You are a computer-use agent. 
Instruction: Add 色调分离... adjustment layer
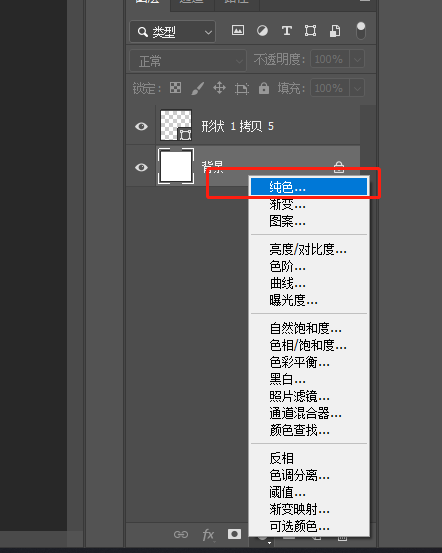pyautogui.click(x=309, y=475)
